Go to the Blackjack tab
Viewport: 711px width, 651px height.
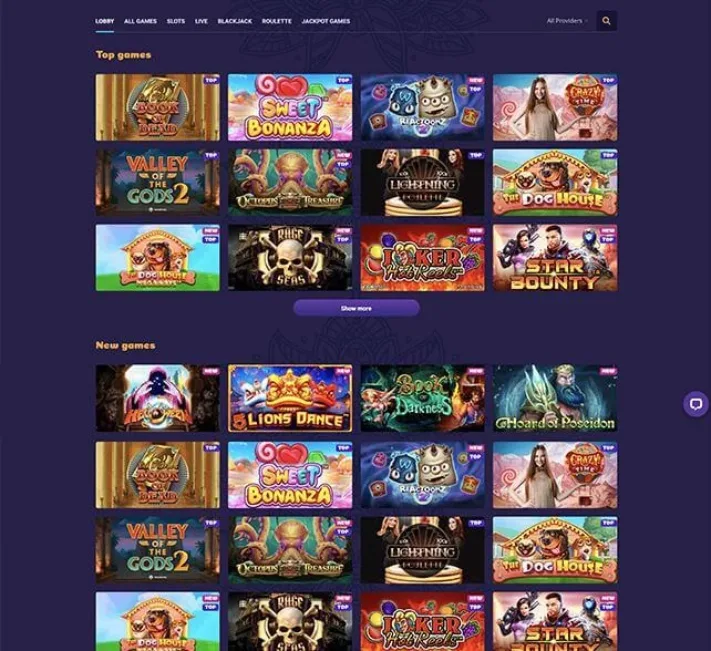[235, 21]
